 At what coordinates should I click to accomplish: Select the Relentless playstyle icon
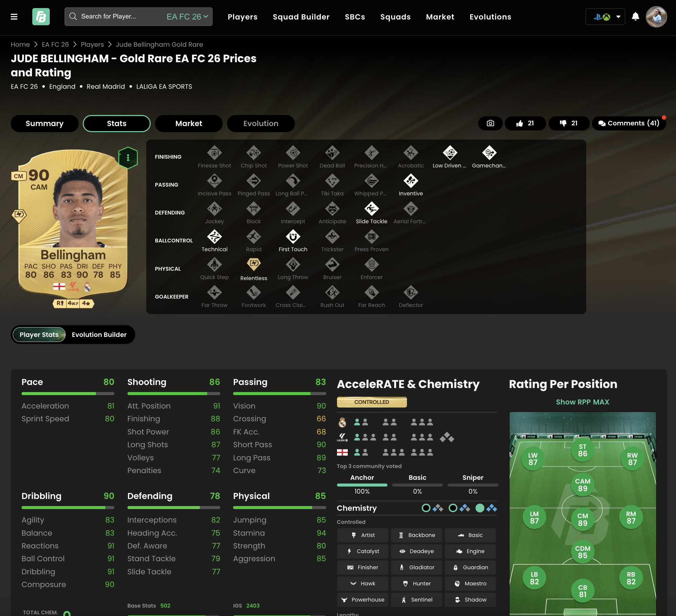254,265
